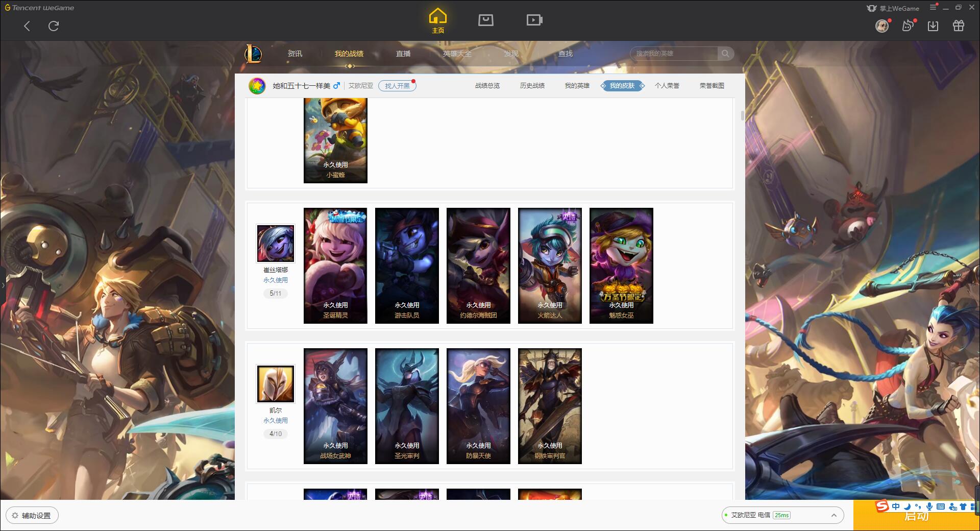Screen dimensions: 980x531
Task: Open the 圣光审判 skin card
Action: pos(407,406)
